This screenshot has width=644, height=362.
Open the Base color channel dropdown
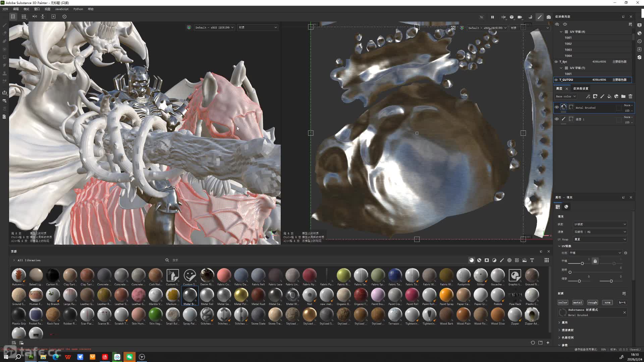pyautogui.click(x=566, y=97)
